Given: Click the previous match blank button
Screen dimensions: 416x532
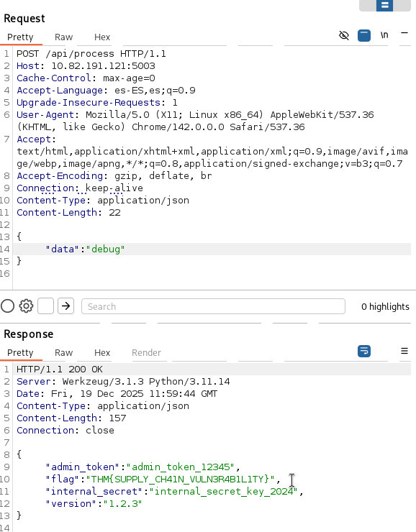Looking at the screenshot, I should tap(45, 306).
